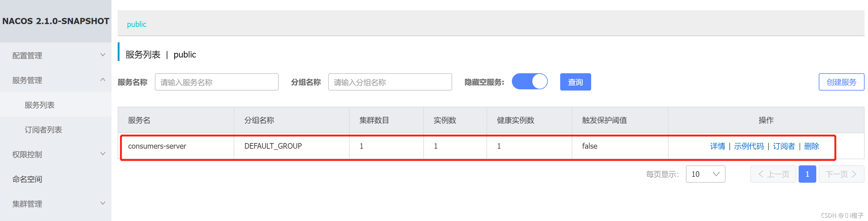Select page 1 in pagination
The width and height of the screenshot is (868, 221).
coord(807,174)
